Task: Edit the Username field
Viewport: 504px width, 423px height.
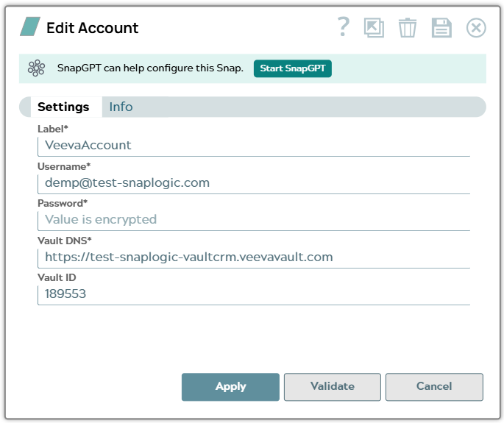Action: click(254, 184)
